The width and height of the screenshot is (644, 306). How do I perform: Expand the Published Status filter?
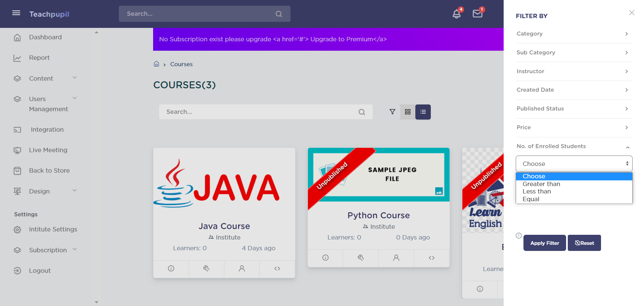[574, 108]
